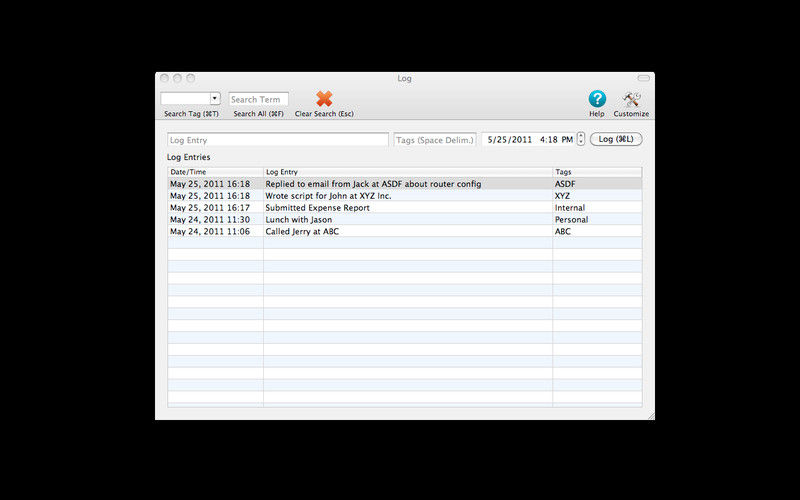Image resolution: width=800 pixels, height=500 pixels.
Task: Click the Search Term field
Action: 258,99
